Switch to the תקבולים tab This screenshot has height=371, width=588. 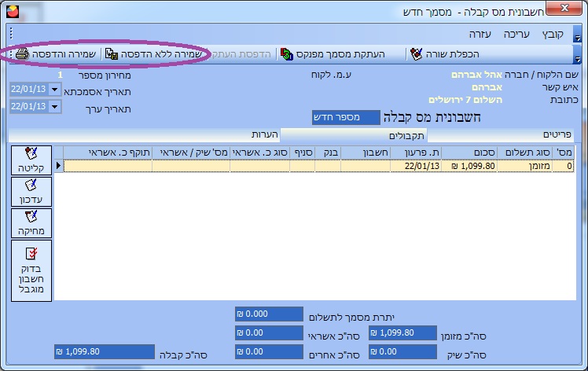354,135
